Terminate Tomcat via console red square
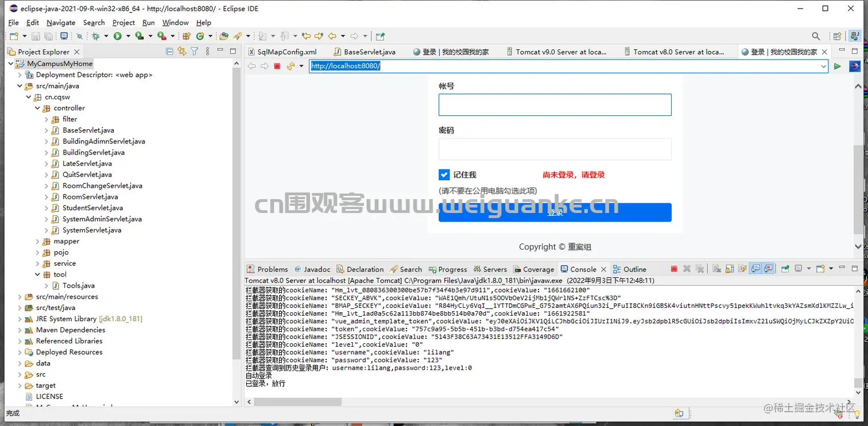 (x=674, y=269)
